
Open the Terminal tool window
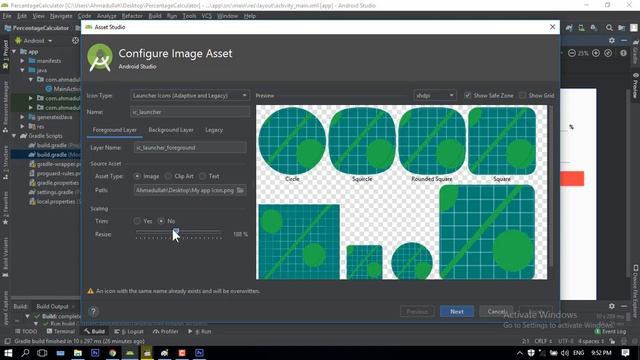[x=61, y=331]
